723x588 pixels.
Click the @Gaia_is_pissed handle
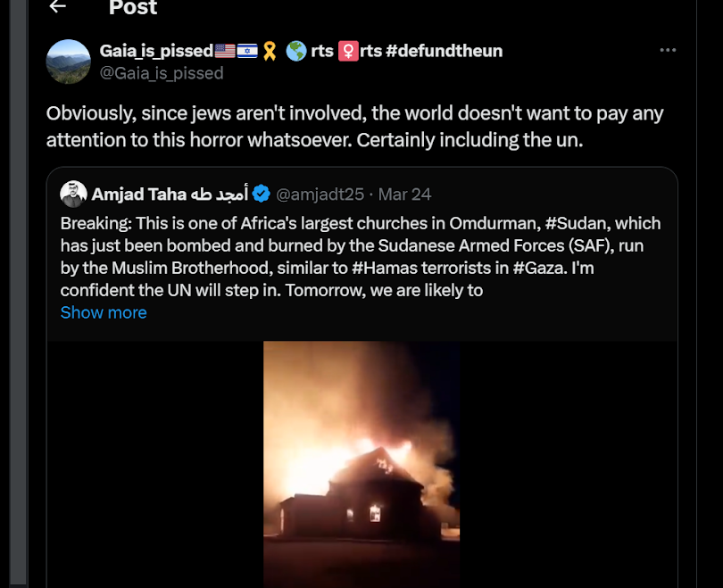(162, 73)
